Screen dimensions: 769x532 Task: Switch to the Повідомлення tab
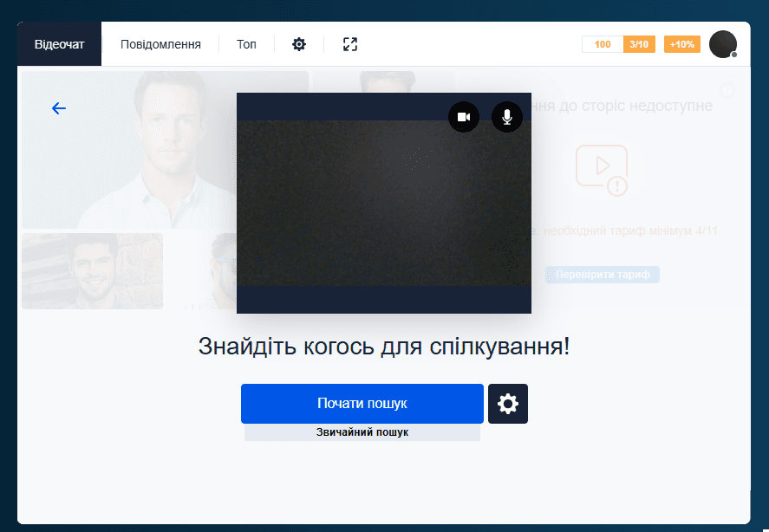pyautogui.click(x=161, y=43)
